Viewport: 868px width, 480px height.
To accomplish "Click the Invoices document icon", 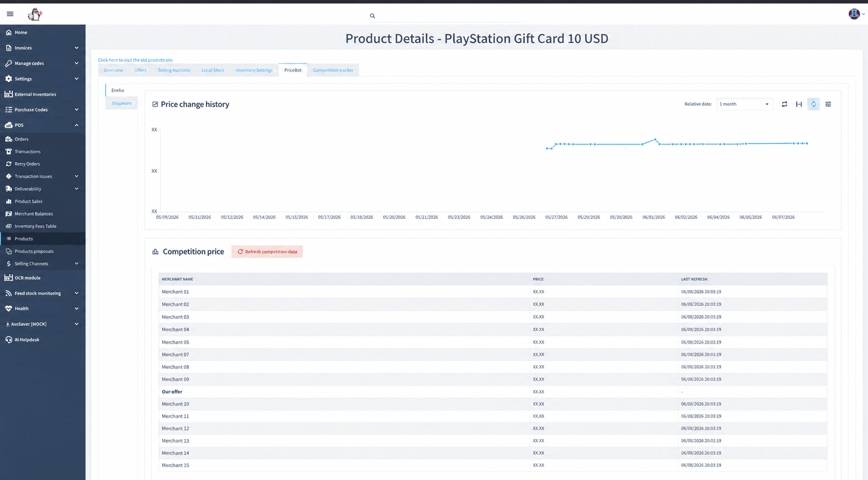I will pos(9,48).
